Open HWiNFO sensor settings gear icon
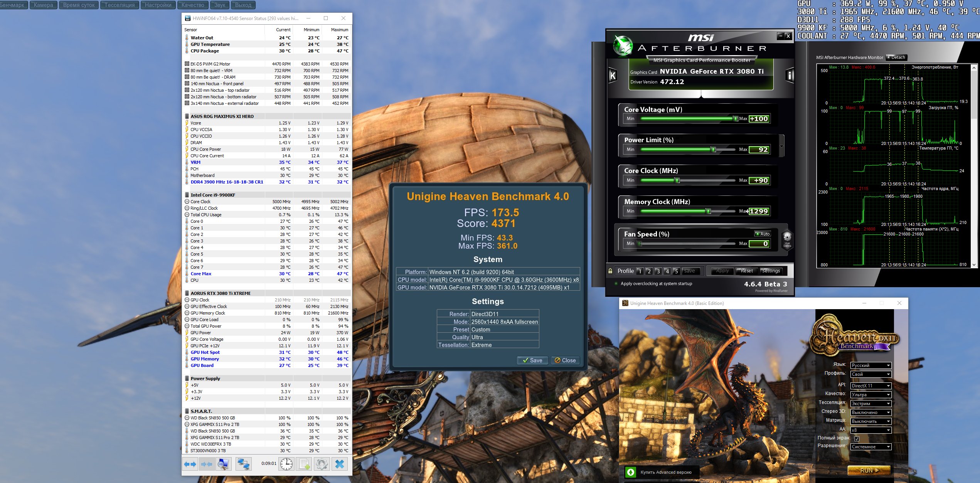 click(322, 464)
